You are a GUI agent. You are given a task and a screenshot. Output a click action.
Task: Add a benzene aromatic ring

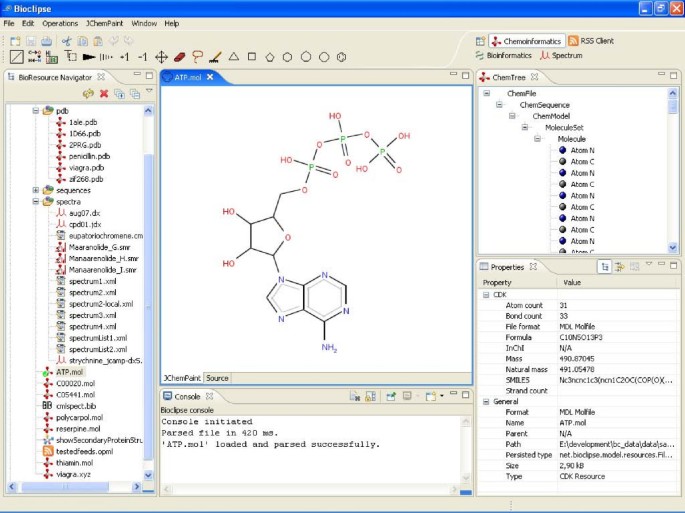point(342,57)
